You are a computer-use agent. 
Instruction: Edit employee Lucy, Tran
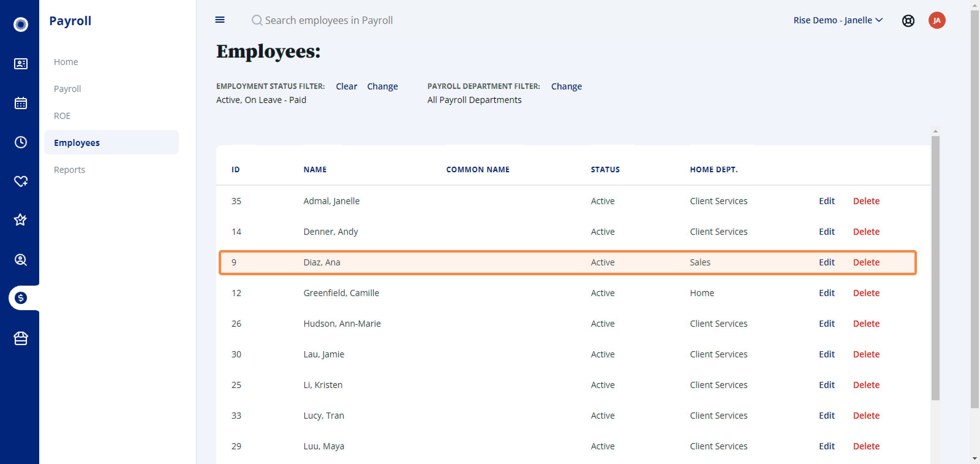pyautogui.click(x=827, y=415)
